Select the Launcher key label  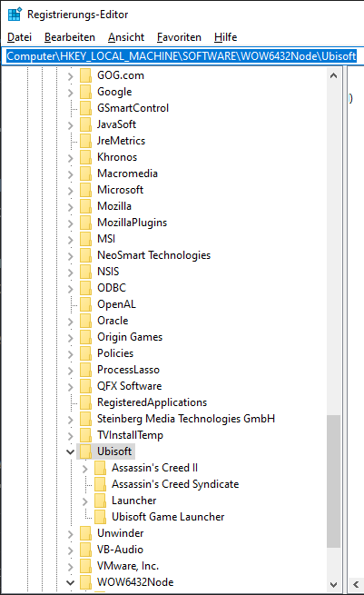point(133,501)
